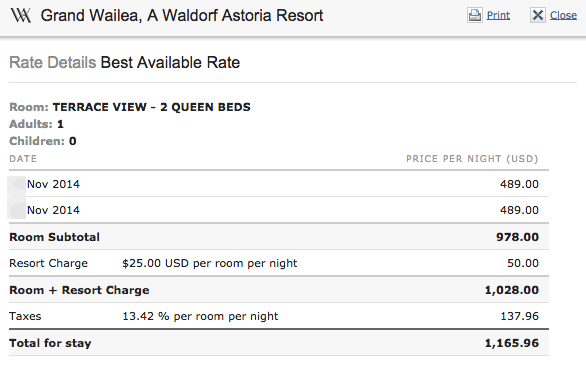Click the Total for stay amount
The width and height of the screenshot is (586, 365).
point(512,343)
